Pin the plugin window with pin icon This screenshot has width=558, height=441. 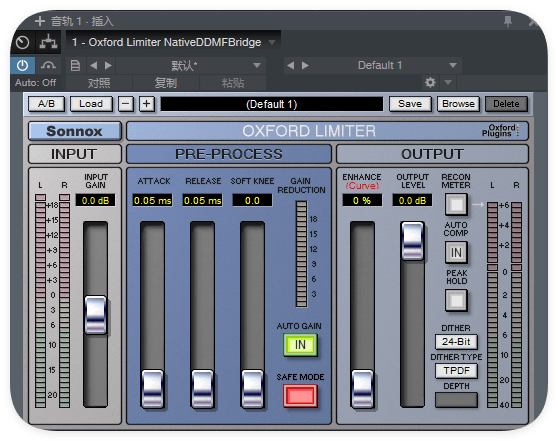click(x=508, y=21)
